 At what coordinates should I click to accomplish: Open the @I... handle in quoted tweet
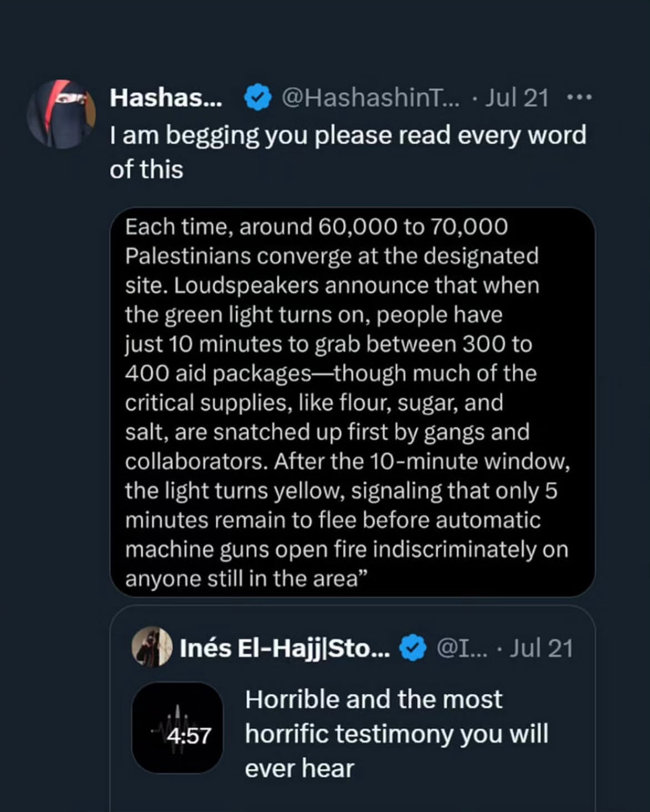click(x=462, y=648)
